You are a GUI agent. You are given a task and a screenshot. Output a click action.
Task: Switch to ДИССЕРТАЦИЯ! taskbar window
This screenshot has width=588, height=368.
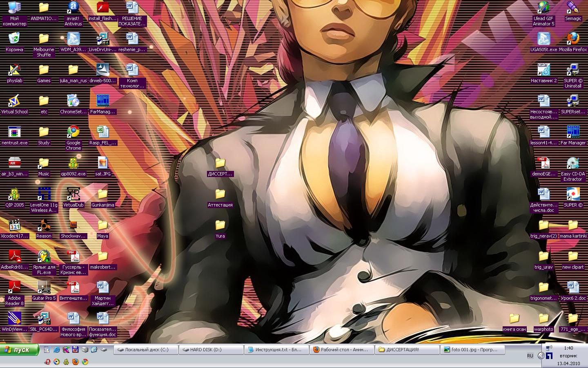coord(407,350)
